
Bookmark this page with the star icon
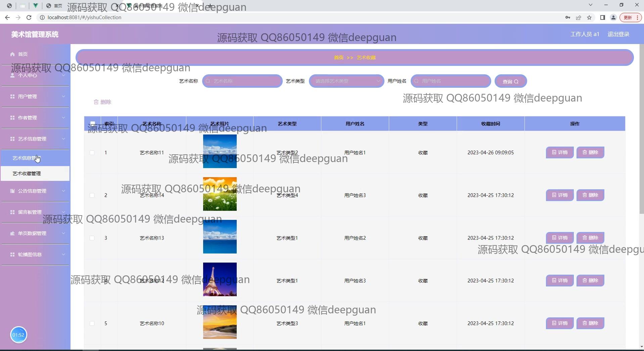click(589, 17)
